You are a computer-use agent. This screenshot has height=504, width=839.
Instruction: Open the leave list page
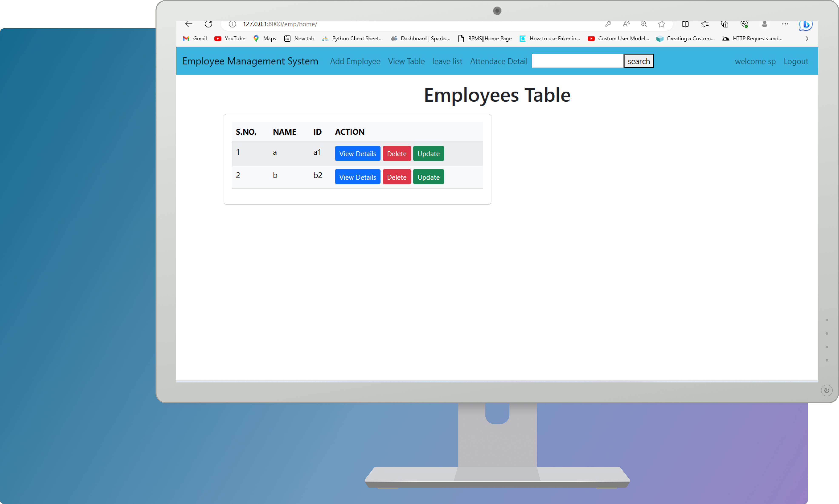[x=447, y=61]
